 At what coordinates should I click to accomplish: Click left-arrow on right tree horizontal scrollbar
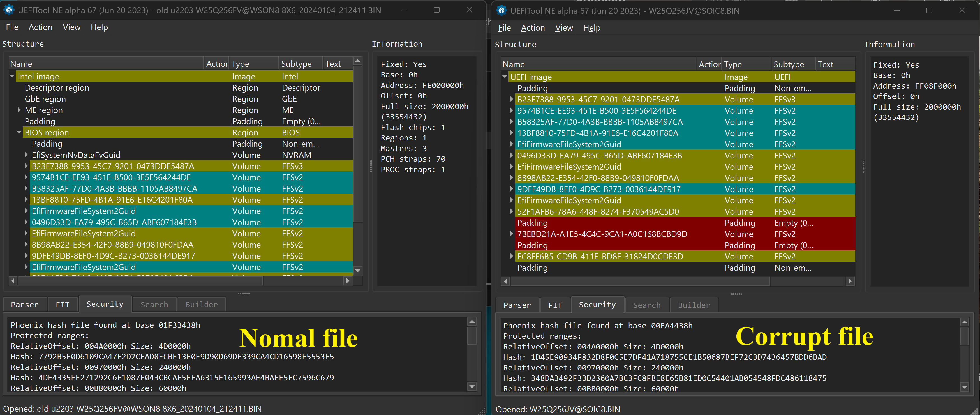(x=506, y=282)
